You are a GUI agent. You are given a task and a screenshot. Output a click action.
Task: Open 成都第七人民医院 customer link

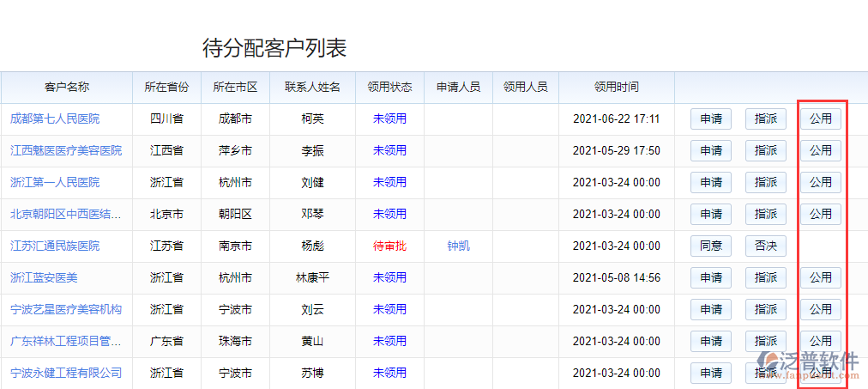pos(55,119)
